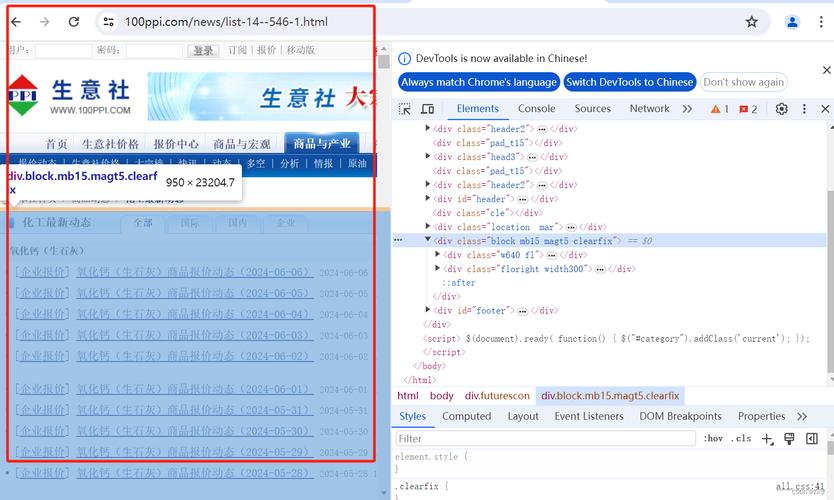
Task: Click div.futurescon in the breadcrumb
Action: coord(497,396)
